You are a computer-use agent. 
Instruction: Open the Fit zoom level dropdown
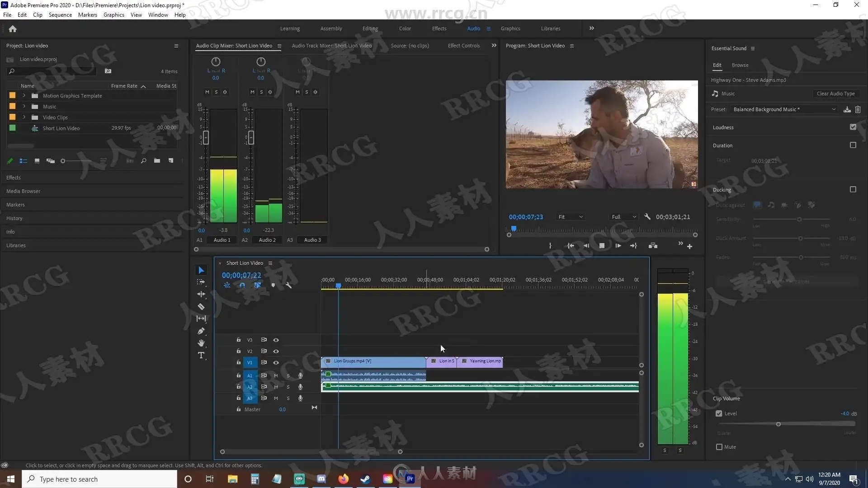click(x=571, y=217)
